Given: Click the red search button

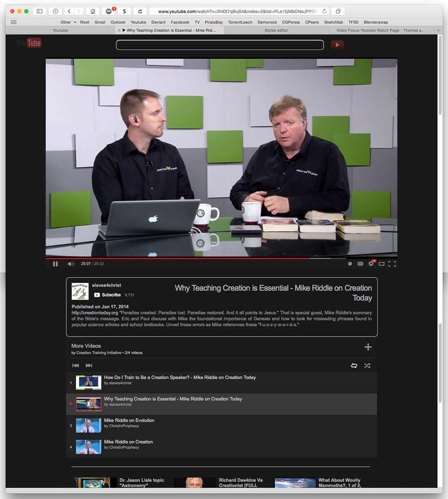Looking at the screenshot, I should (x=337, y=45).
